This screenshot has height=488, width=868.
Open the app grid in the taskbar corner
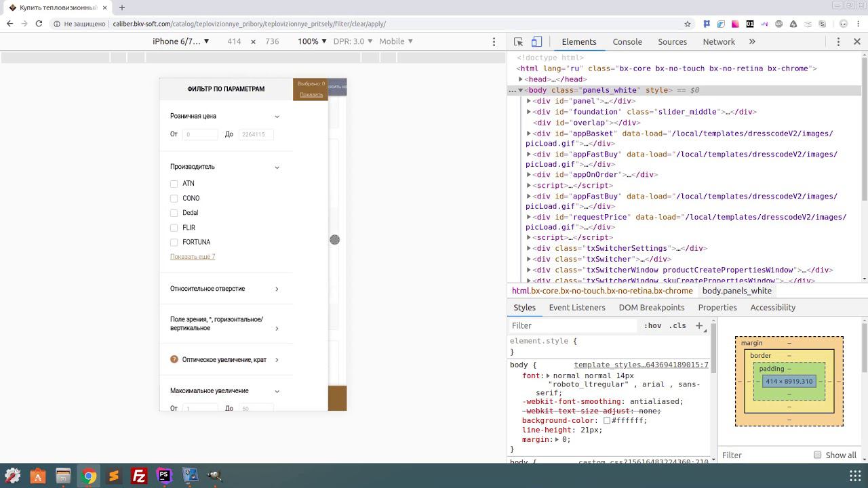point(855,476)
